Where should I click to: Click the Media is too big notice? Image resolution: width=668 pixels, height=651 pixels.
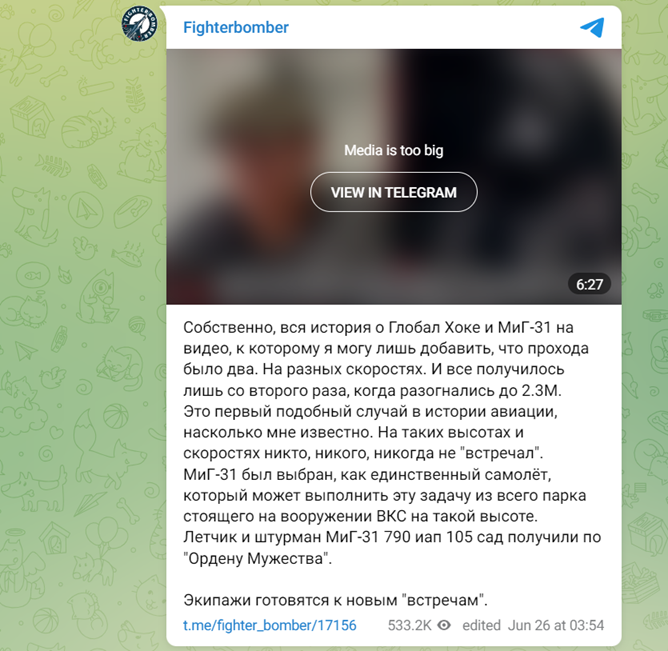click(x=394, y=150)
